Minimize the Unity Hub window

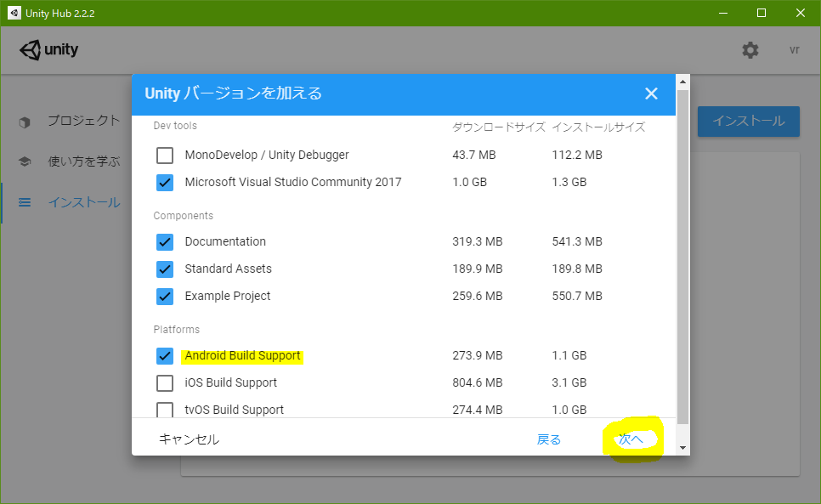point(723,13)
